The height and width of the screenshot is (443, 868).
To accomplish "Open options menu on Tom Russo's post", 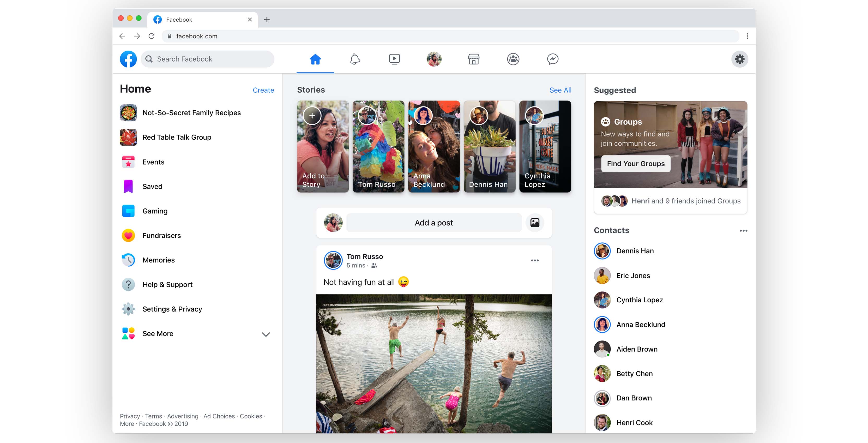I will 535,260.
